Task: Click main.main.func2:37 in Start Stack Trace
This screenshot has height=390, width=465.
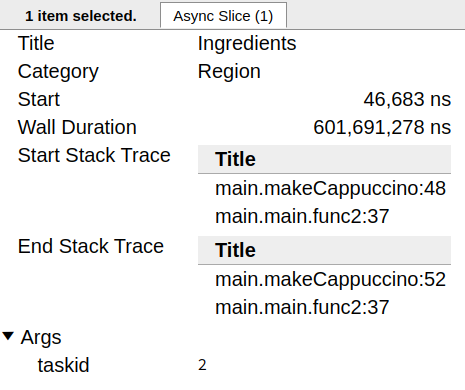Action: pyautogui.click(x=302, y=216)
